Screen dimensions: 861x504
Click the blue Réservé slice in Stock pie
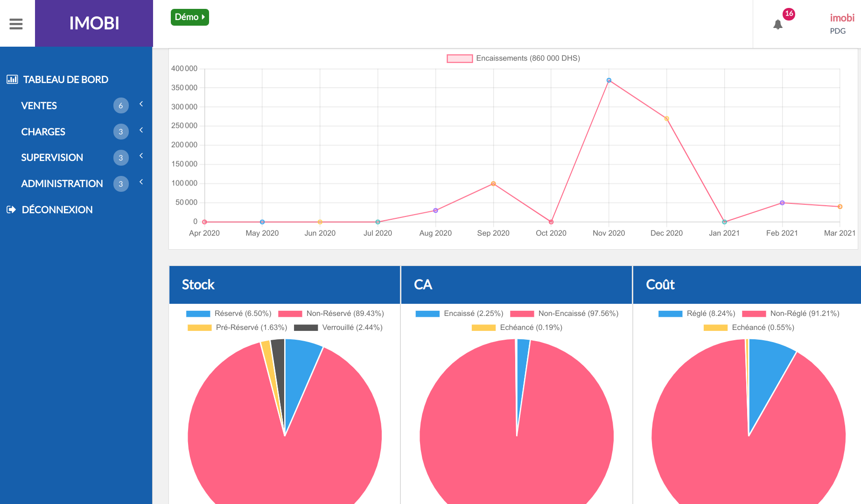point(299,373)
